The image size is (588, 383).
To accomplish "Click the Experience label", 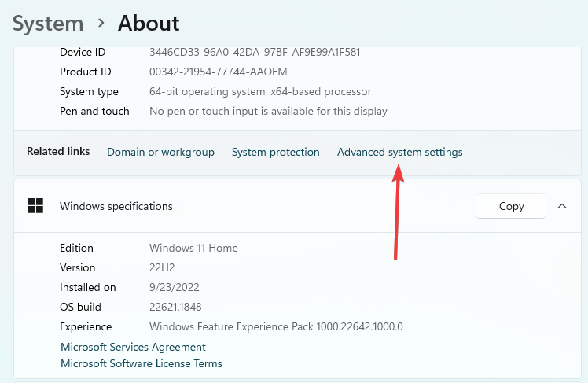I will 86,326.
